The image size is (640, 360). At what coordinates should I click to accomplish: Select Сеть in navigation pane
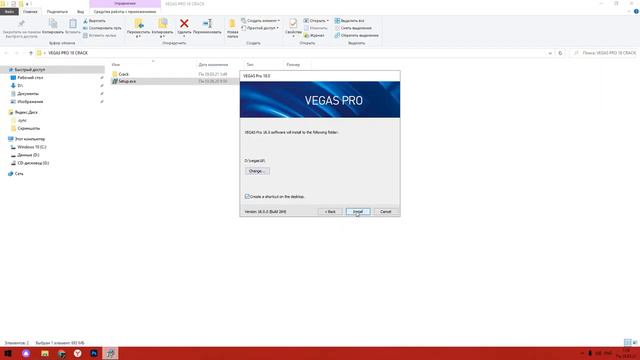click(19, 173)
